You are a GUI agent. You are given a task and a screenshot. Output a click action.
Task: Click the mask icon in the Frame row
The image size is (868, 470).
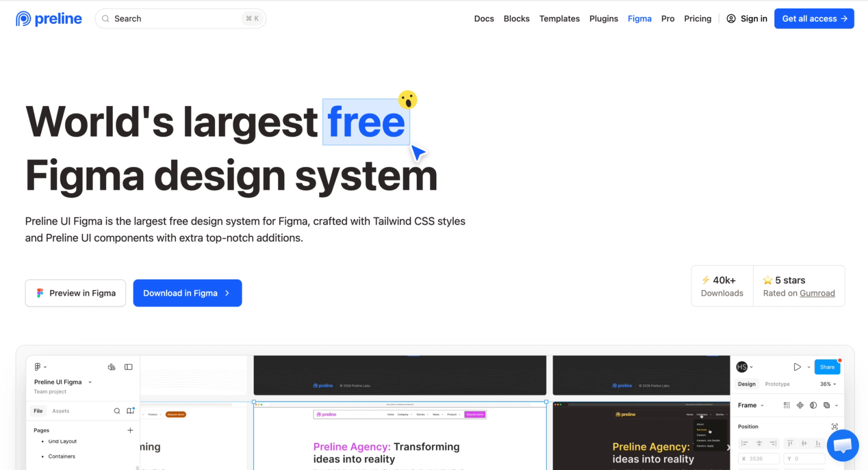click(813, 405)
